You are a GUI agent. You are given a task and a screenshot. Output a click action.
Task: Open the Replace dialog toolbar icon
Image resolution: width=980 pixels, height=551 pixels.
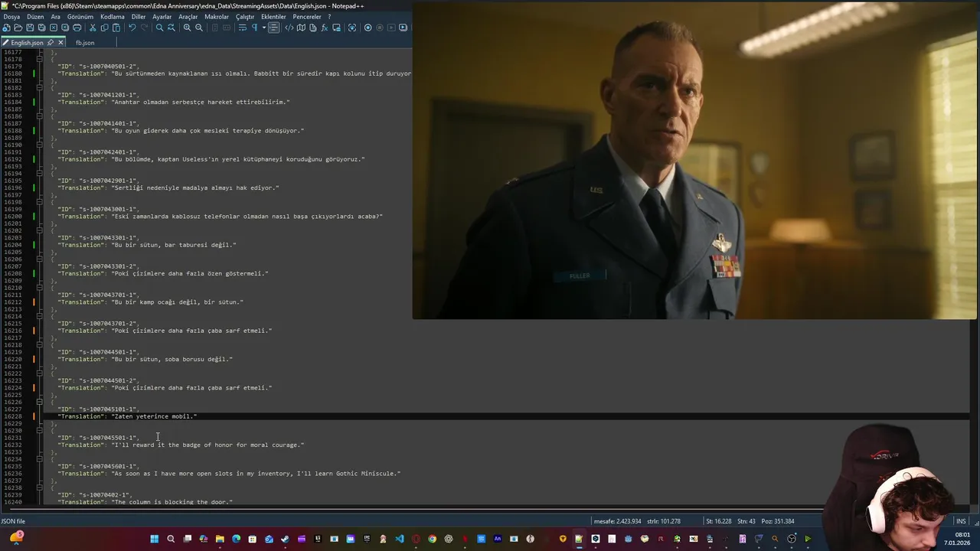(171, 28)
